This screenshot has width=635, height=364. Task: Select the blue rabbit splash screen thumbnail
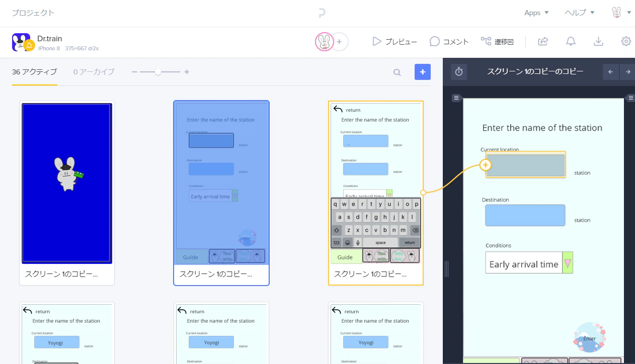click(x=67, y=183)
